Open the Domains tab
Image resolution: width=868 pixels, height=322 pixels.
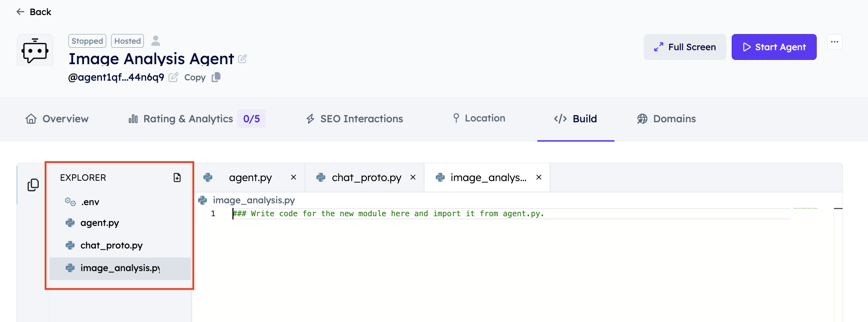[x=666, y=119]
